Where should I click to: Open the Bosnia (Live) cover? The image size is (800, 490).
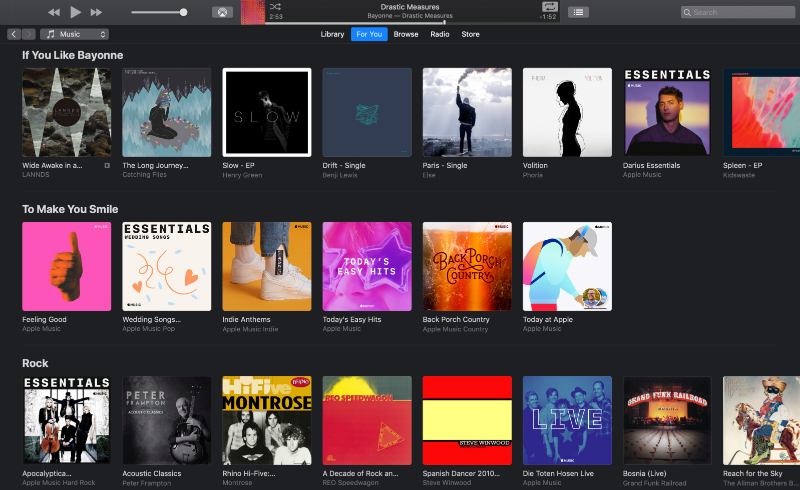tap(667, 421)
